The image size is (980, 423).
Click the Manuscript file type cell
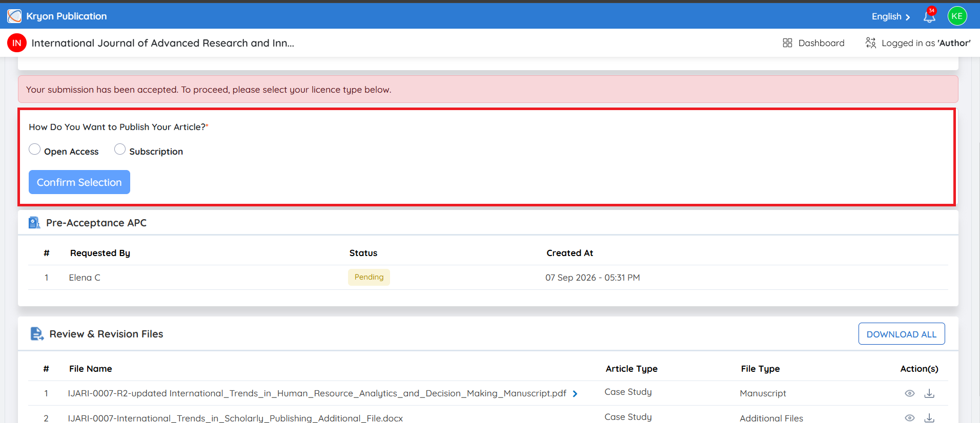[x=763, y=393]
